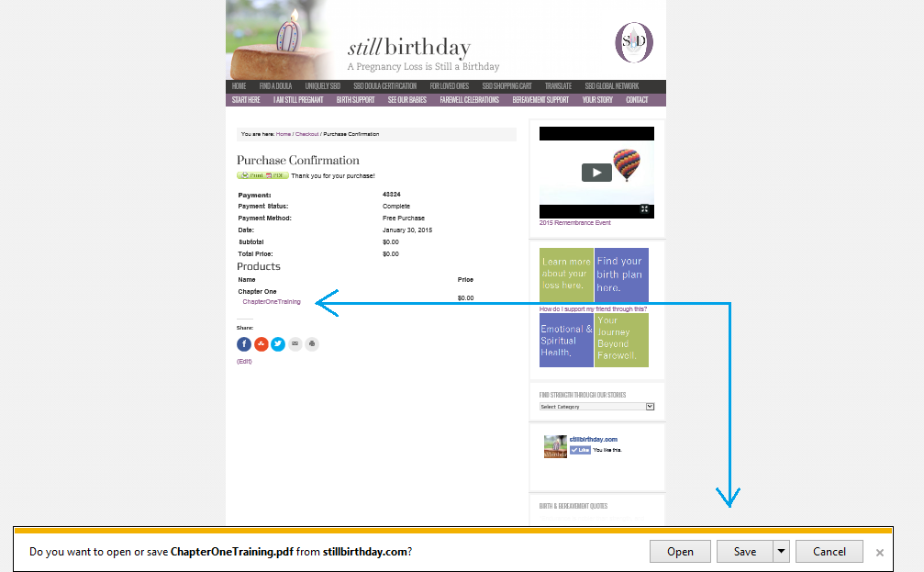The width and height of the screenshot is (924, 572).
Task: Expand the video to fullscreen
Action: (645, 209)
